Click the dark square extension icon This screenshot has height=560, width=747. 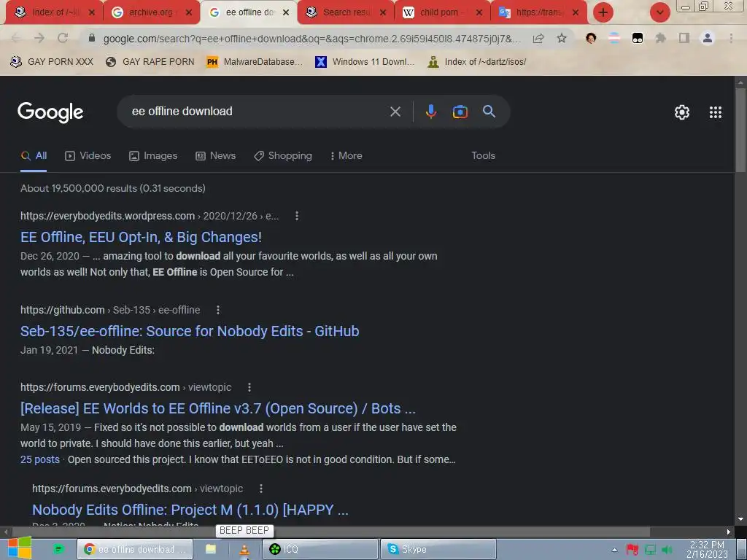tap(638, 38)
